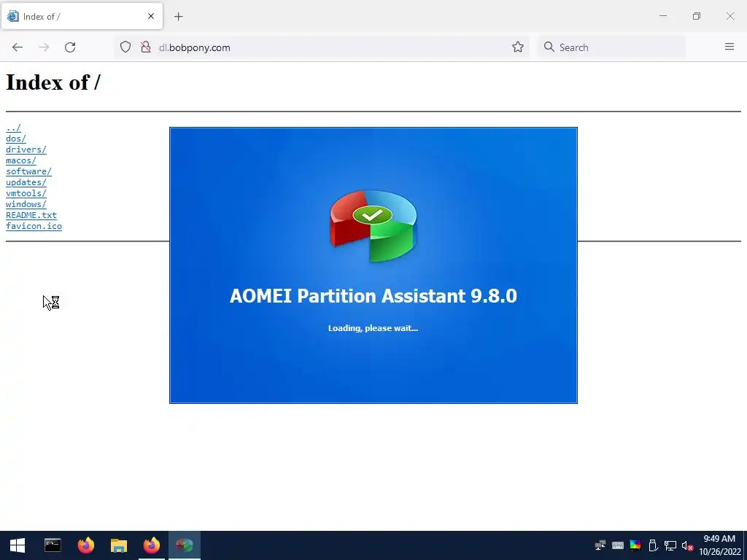
Task: Close the 'Index of /' tab
Action: click(151, 16)
